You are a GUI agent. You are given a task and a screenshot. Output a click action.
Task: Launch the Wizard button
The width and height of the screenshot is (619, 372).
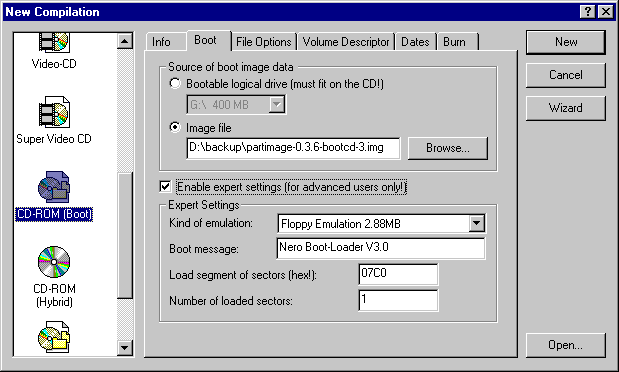566,108
